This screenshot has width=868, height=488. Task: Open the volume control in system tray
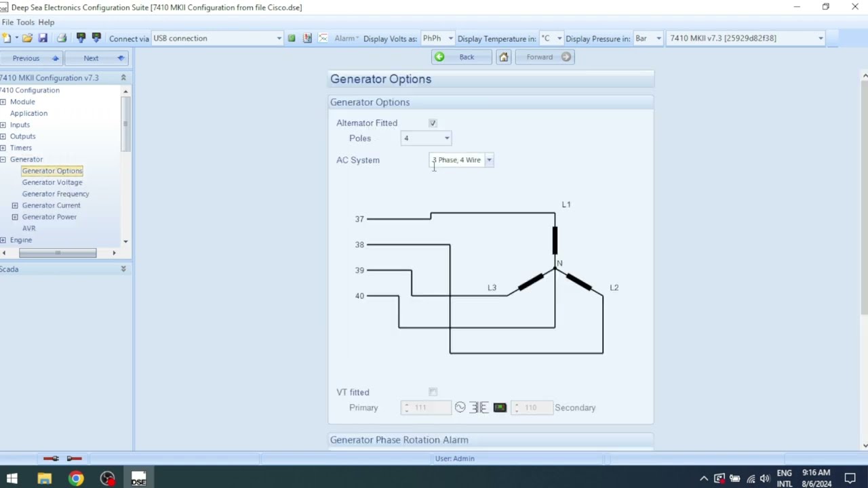(x=765, y=479)
